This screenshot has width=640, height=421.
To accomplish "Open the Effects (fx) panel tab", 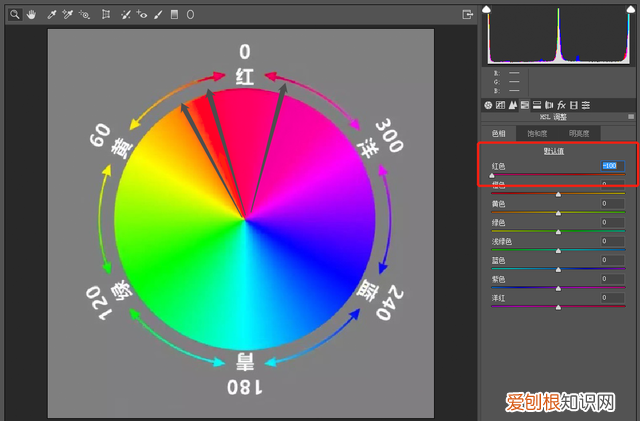I will point(562,104).
